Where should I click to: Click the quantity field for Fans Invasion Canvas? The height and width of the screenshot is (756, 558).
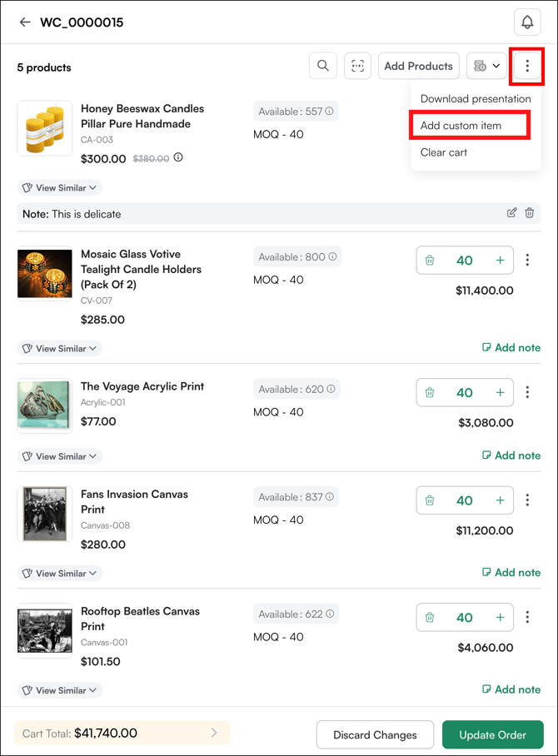pyautogui.click(x=465, y=500)
